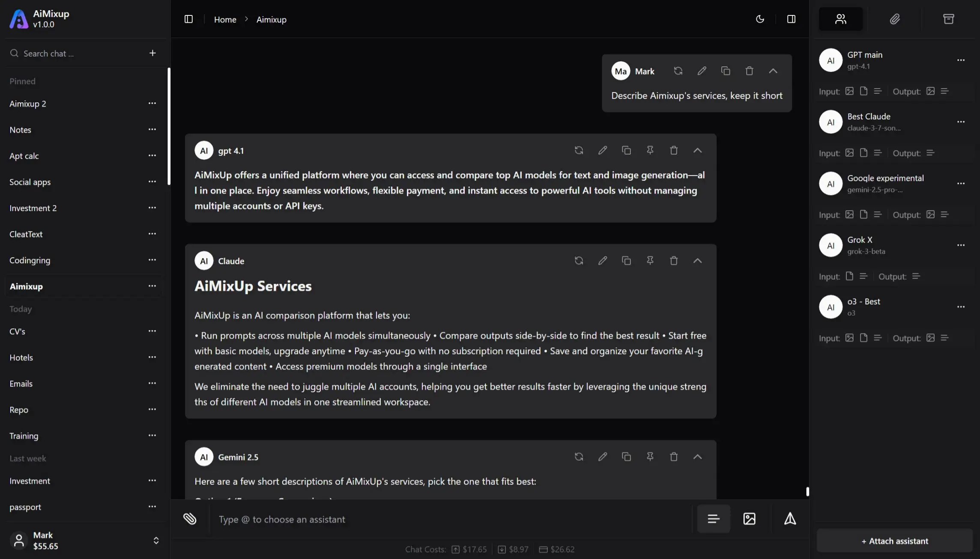Open archived chats with the archive box icon

click(949, 19)
